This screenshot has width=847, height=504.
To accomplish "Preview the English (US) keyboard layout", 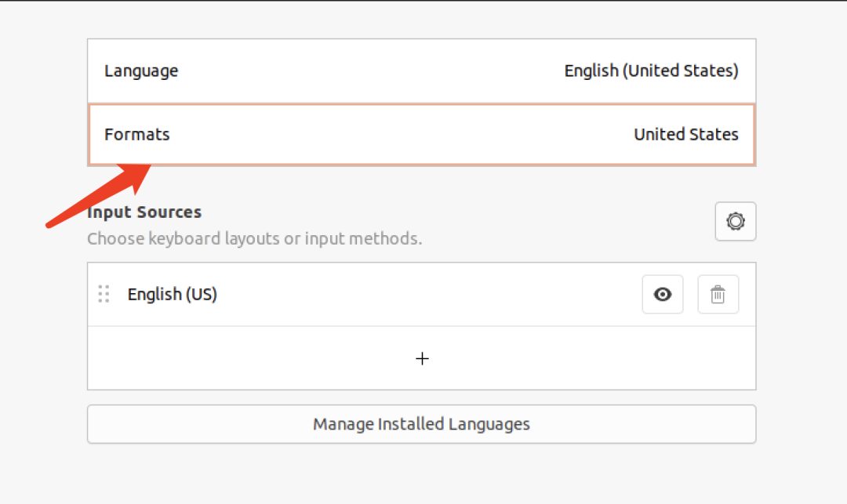I will 663,295.
